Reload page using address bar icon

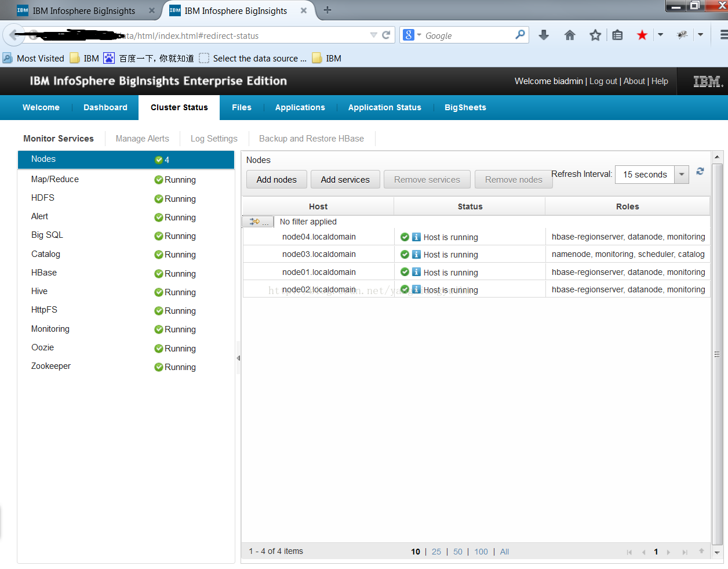[x=386, y=35]
